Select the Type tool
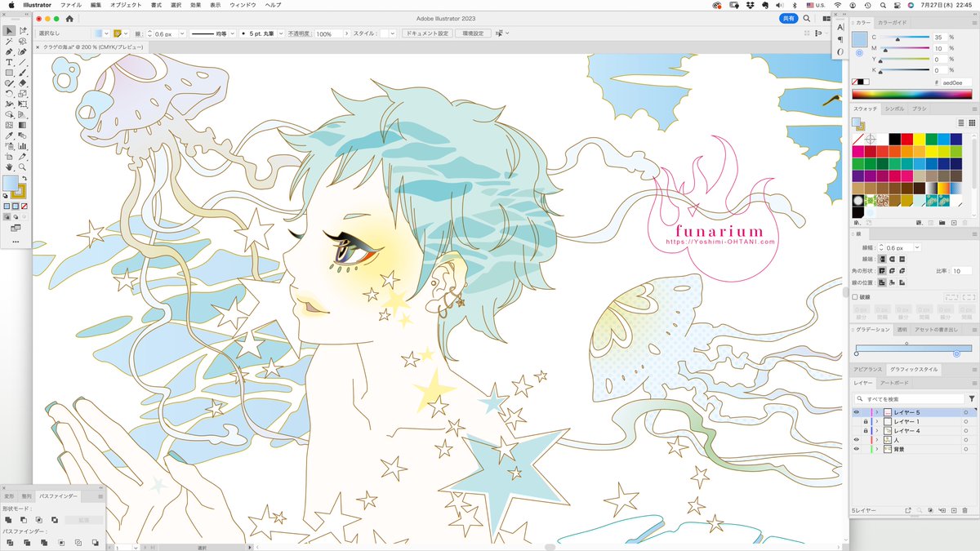The width and height of the screenshot is (980, 551). point(9,62)
